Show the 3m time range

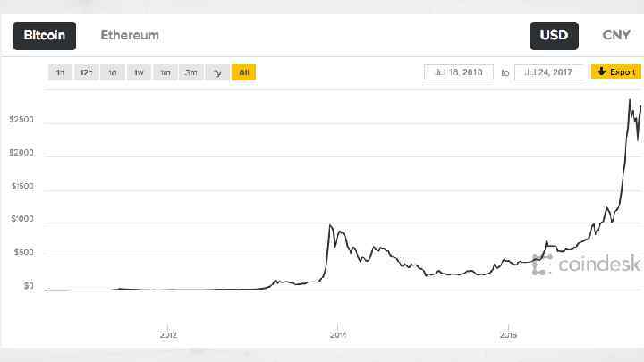[191, 72]
